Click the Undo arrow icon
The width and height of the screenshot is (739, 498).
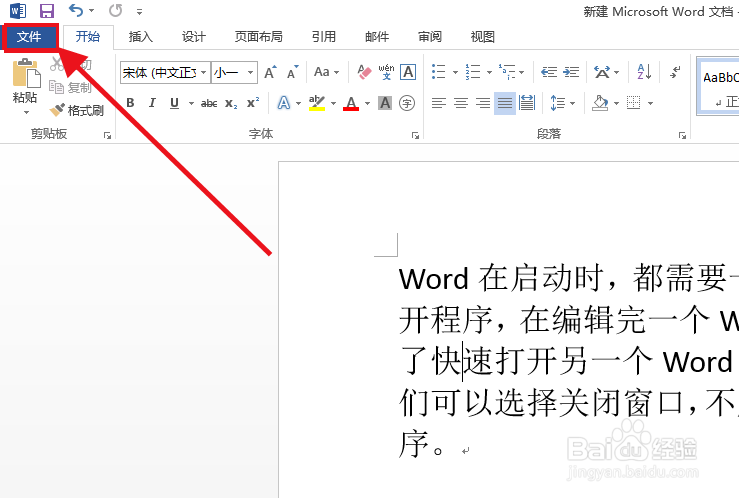pos(76,10)
